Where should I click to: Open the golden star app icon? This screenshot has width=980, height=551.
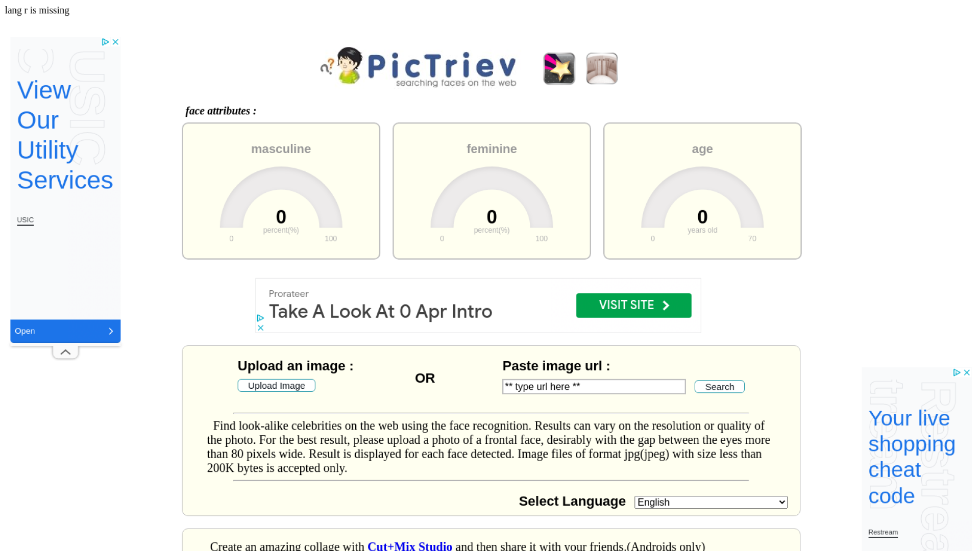(558, 68)
